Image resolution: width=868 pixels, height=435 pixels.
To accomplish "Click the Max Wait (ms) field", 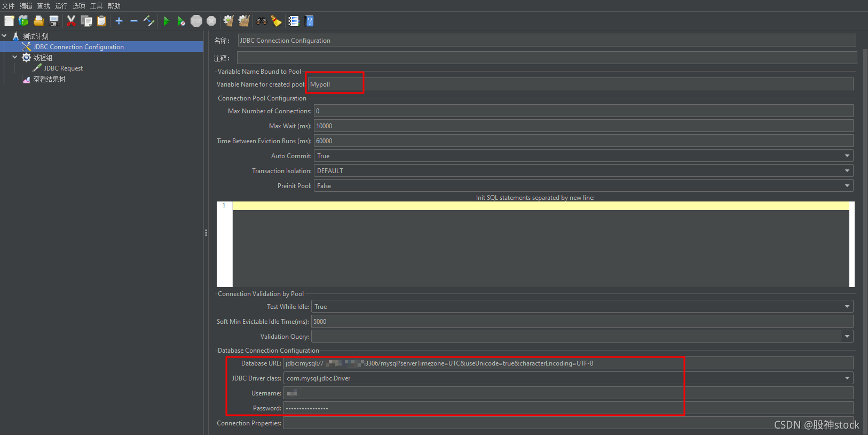I will pyautogui.click(x=583, y=126).
